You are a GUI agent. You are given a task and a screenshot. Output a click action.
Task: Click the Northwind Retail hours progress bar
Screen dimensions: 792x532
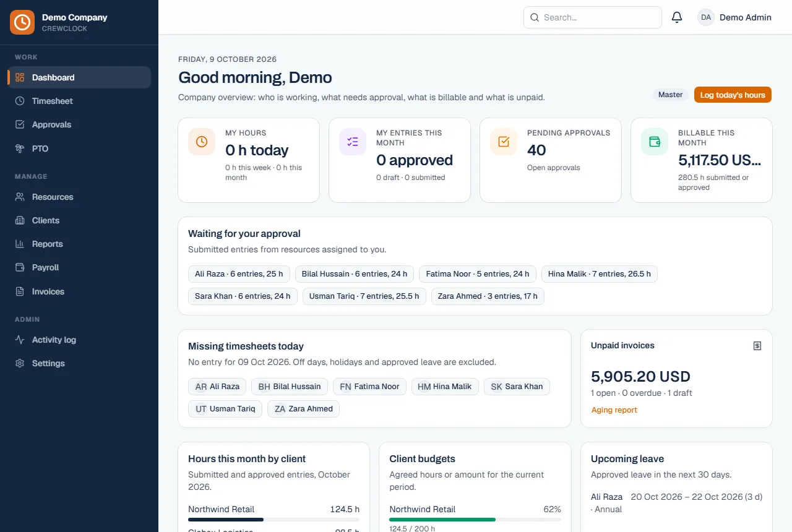273,520
